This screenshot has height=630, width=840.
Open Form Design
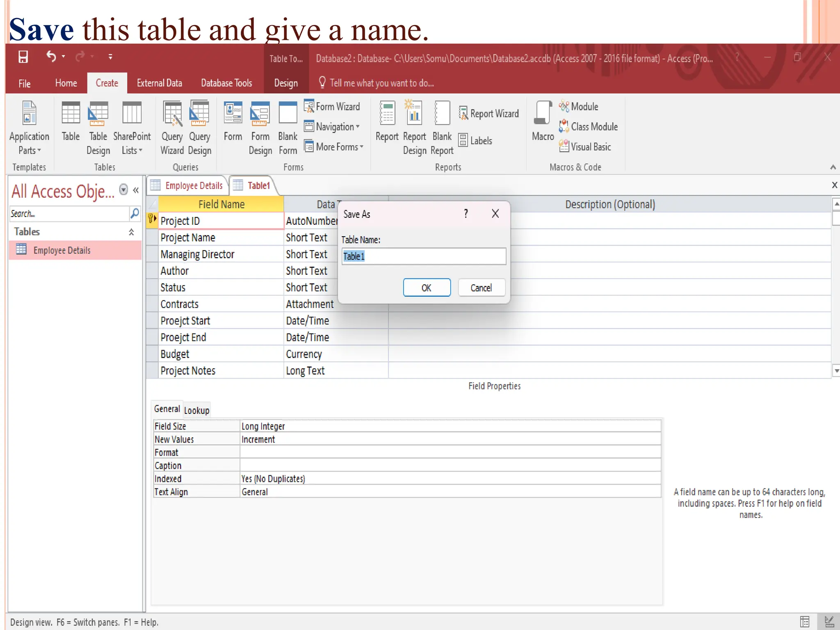click(x=260, y=128)
